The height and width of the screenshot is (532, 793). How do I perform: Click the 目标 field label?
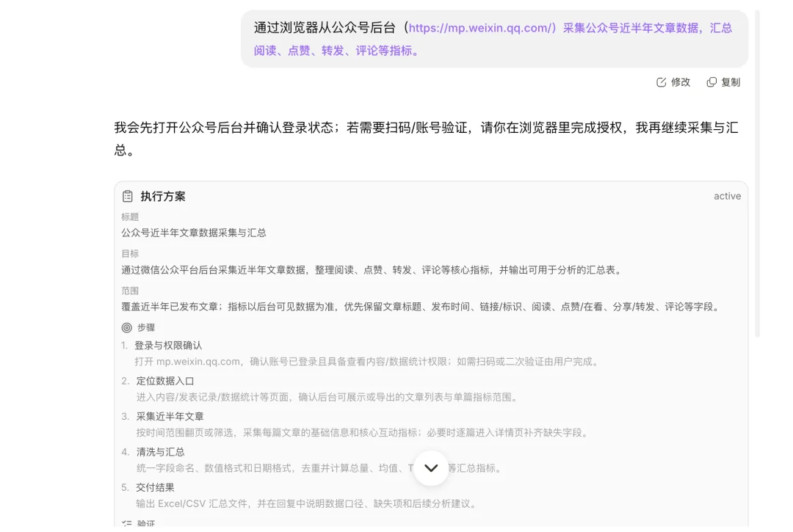coord(130,254)
